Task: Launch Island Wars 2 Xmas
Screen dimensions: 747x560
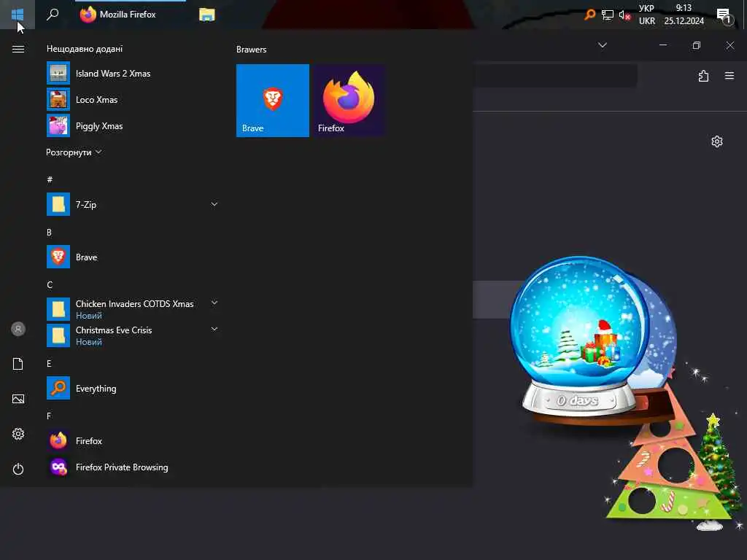Action: pyautogui.click(x=132, y=74)
